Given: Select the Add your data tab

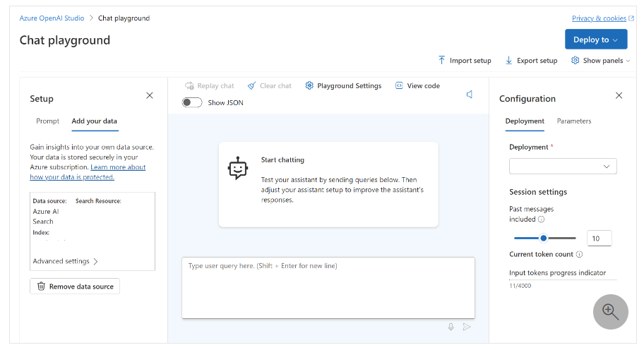Looking at the screenshot, I should click(95, 121).
